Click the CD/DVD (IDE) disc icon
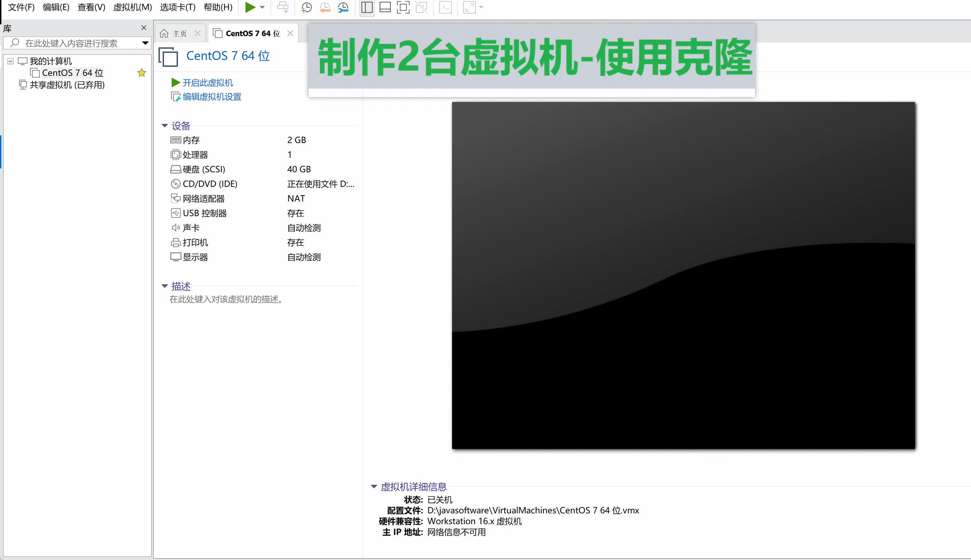 (176, 184)
